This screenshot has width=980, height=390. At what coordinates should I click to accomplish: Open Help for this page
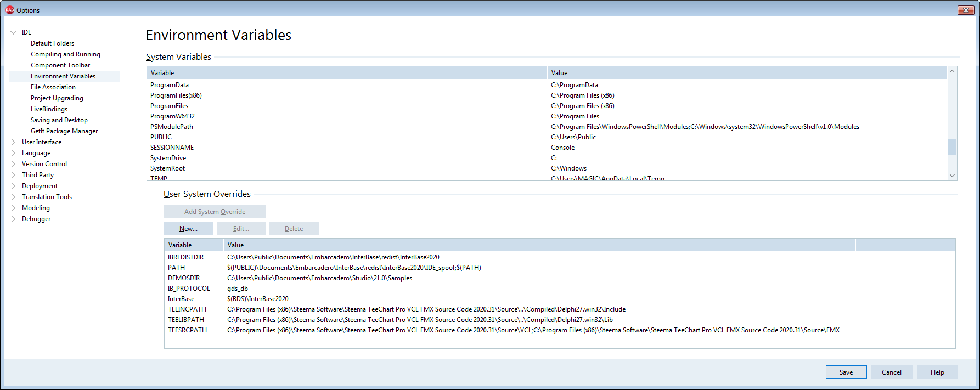pyautogui.click(x=937, y=372)
